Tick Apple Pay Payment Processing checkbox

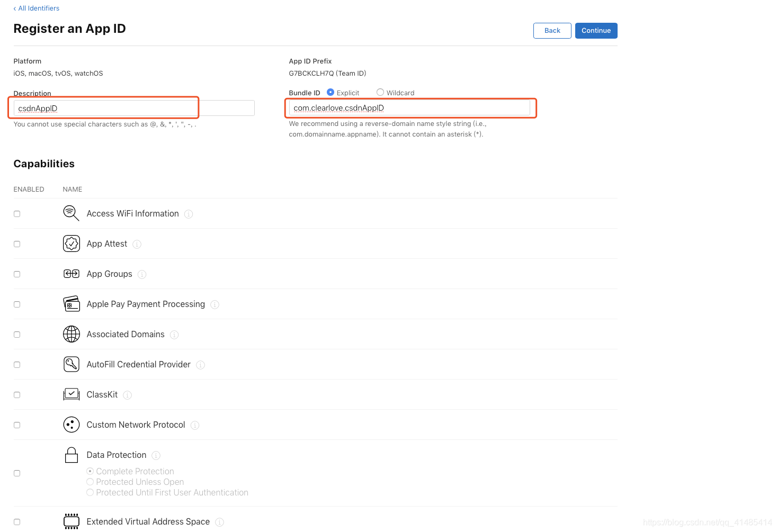pyautogui.click(x=17, y=304)
